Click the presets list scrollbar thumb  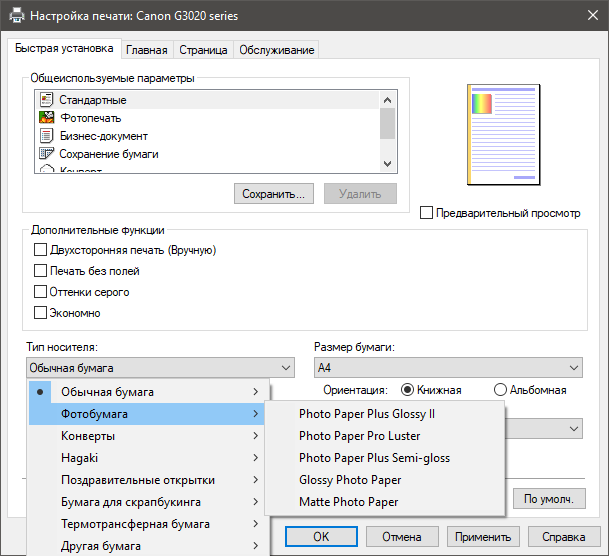coord(387,123)
